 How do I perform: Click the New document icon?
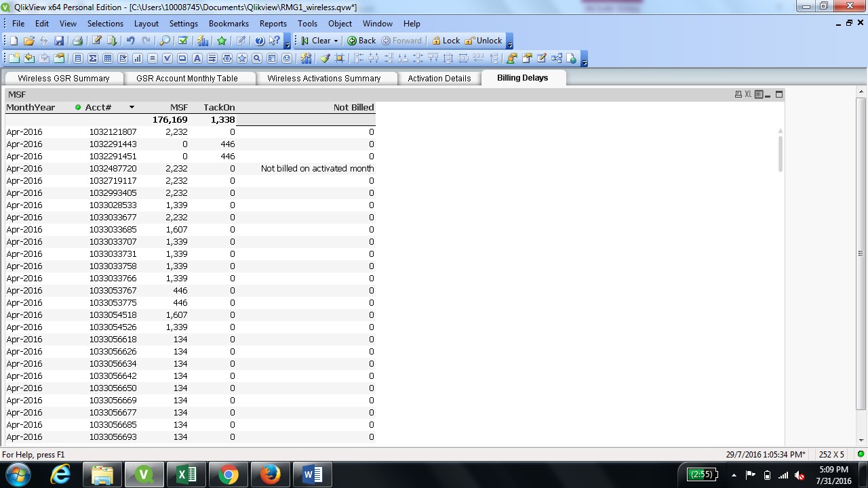pos(14,41)
